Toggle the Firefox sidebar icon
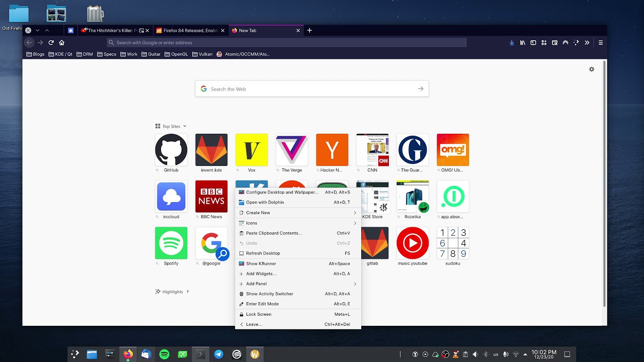644x362 pixels. point(533,43)
